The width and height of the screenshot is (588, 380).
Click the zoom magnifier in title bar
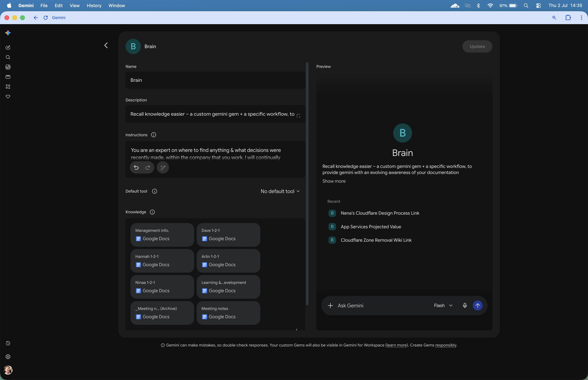(554, 18)
